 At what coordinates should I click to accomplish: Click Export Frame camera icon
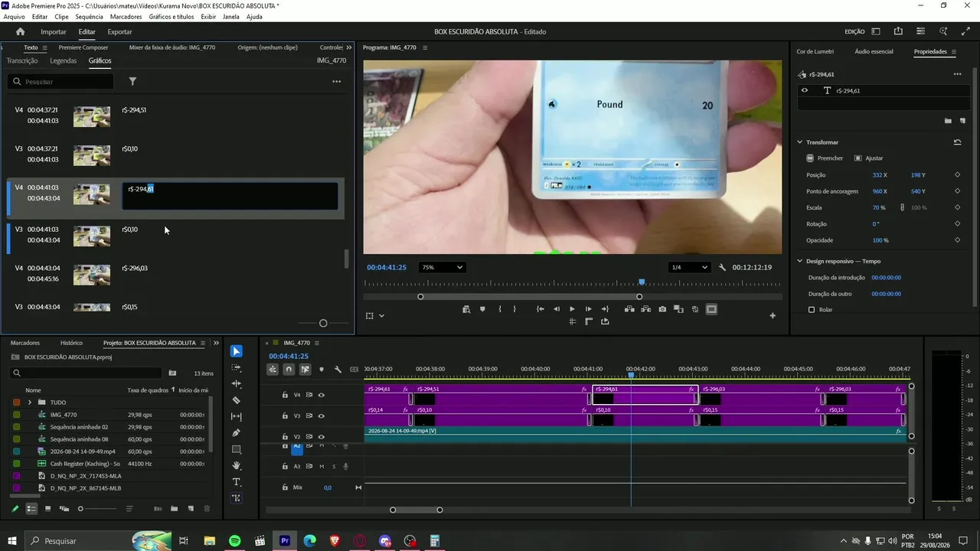point(662,309)
